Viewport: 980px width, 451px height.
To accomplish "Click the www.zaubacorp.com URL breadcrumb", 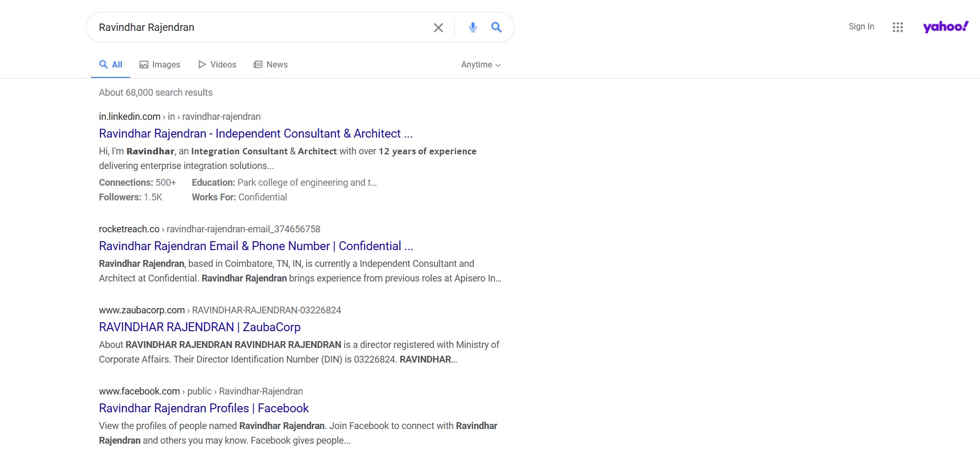I will tap(141, 310).
